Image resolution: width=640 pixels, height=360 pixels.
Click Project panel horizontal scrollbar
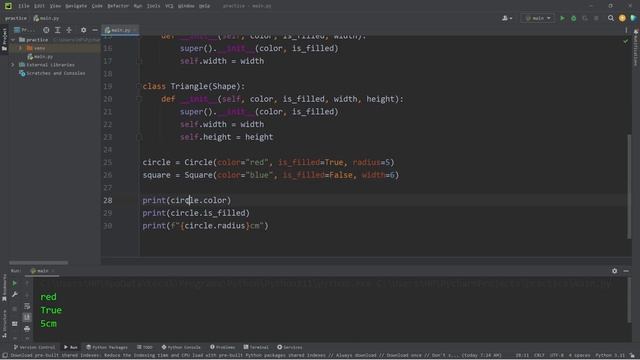coord(38,262)
